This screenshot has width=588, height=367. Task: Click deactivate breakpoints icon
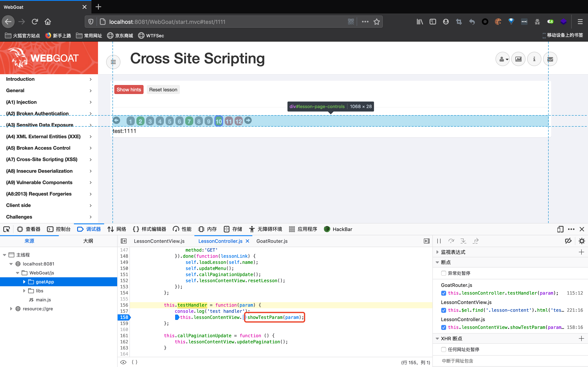(x=568, y=241)
